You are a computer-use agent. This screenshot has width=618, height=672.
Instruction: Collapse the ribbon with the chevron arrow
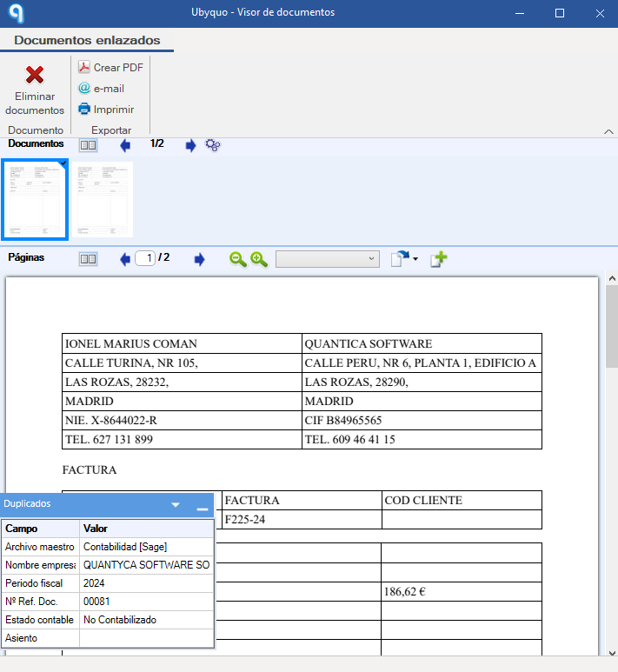[x=608, y=131]
